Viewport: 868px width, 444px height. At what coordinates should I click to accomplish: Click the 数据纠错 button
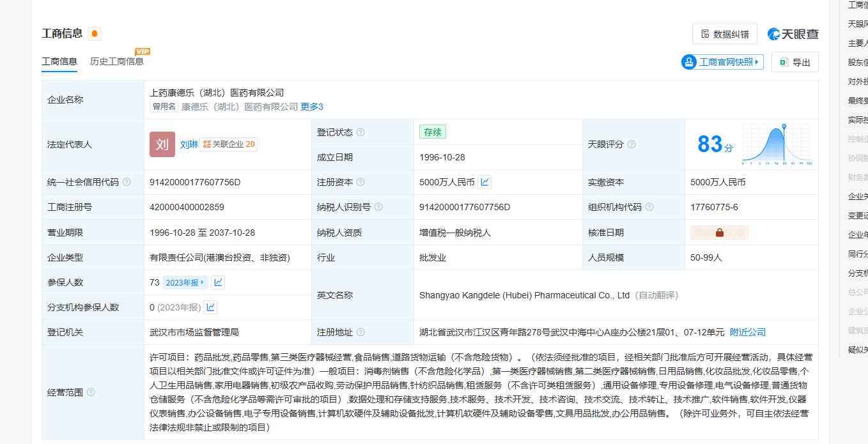[x=725, y=34]
